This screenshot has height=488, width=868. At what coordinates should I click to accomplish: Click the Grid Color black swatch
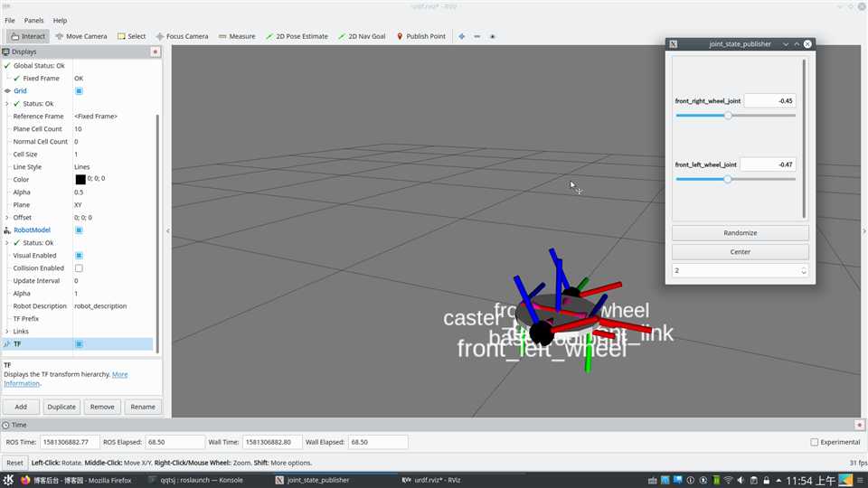click(x=80, y=179)
